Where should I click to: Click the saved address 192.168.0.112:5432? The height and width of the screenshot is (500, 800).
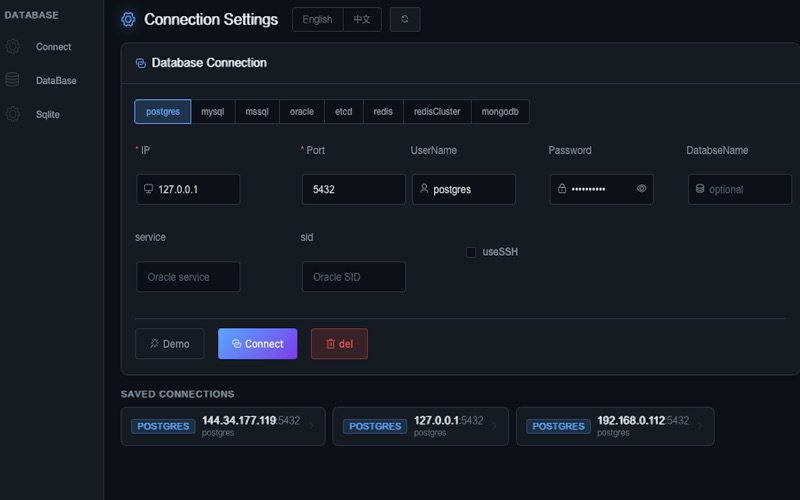[x=643, y=420]
